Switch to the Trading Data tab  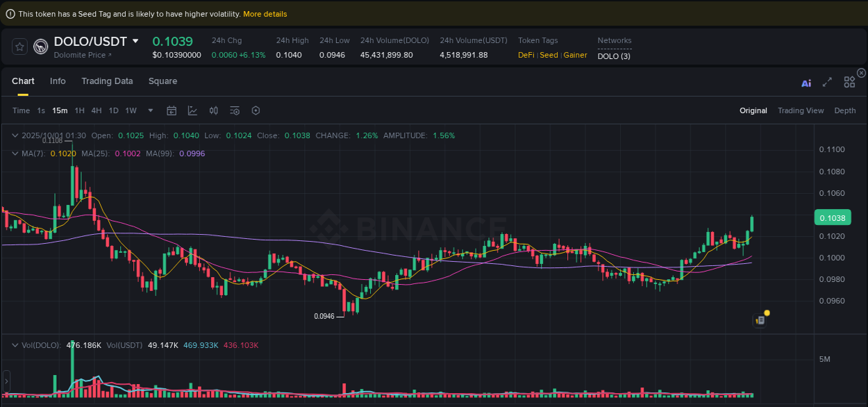107,81
